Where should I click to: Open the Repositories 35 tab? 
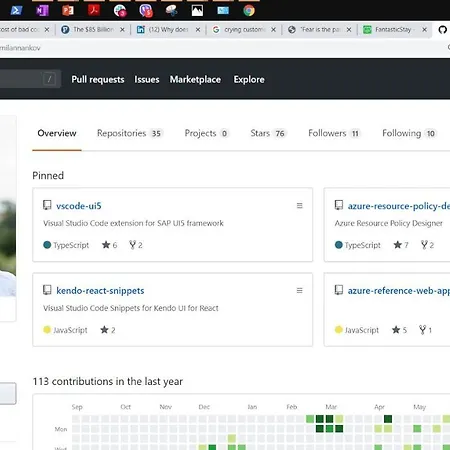129,133
